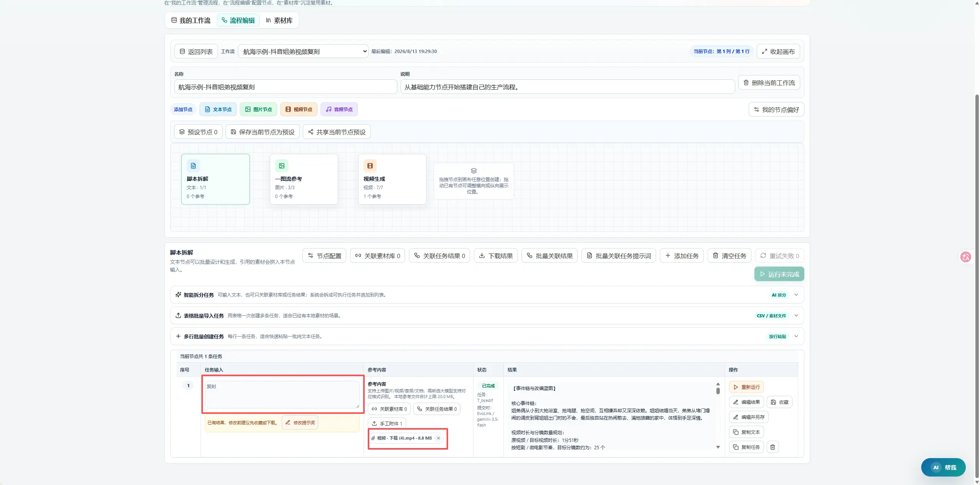Screen dimensions: 980x485
Task: Open the 工作流 workflow dropdown
Action: tap(303, 52)
